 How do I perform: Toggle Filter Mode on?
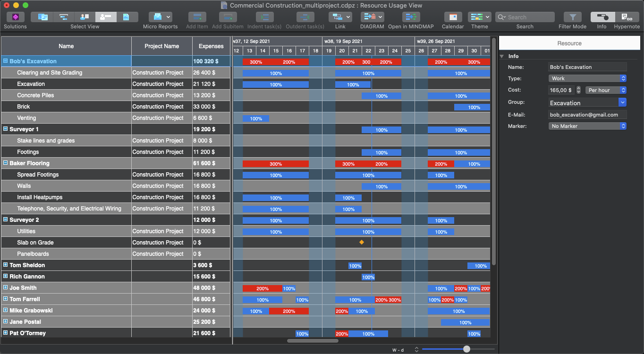coord(572,17)
